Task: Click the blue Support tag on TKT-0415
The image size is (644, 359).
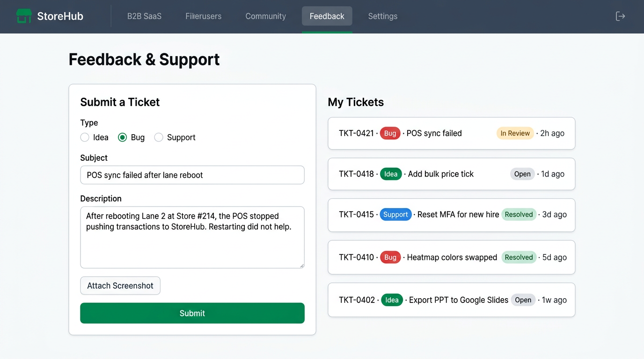Action: [x=396, y=215]
